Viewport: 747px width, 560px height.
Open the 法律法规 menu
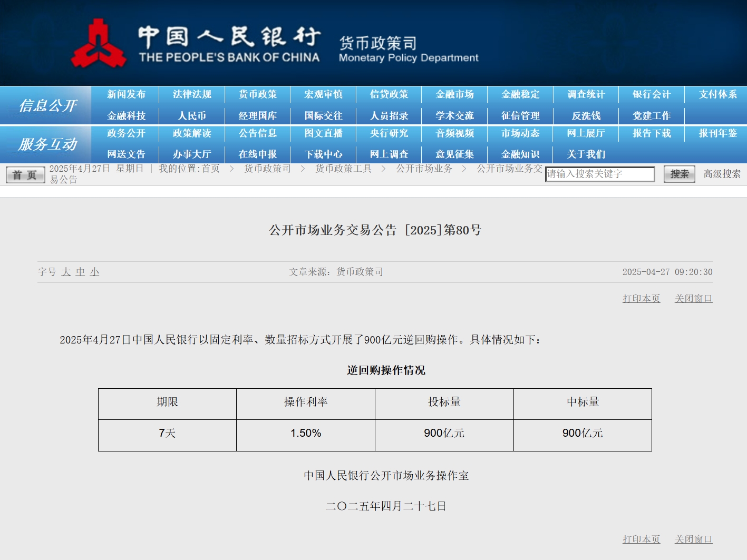coord(192,94)
